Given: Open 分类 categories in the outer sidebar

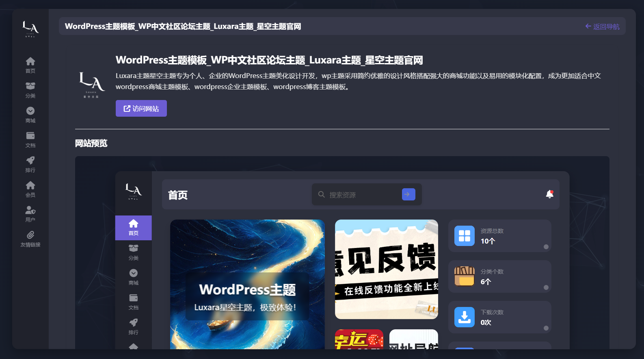Looking at the screenshot, I should pyautogui.click(x=30, y=90).
